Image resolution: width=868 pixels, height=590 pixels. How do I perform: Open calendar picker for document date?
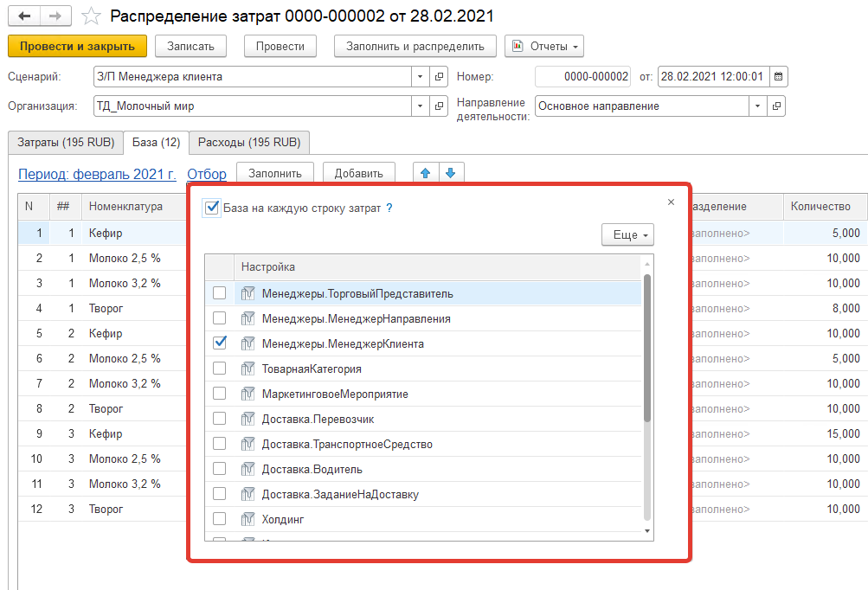pyautogui.click(x=778, y=77)
